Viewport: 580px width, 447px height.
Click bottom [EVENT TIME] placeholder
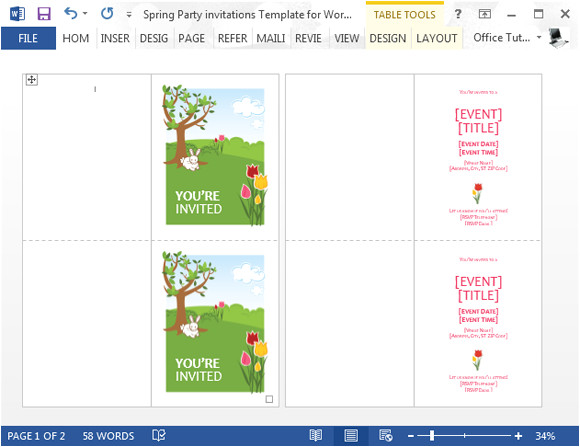(478, 320)
